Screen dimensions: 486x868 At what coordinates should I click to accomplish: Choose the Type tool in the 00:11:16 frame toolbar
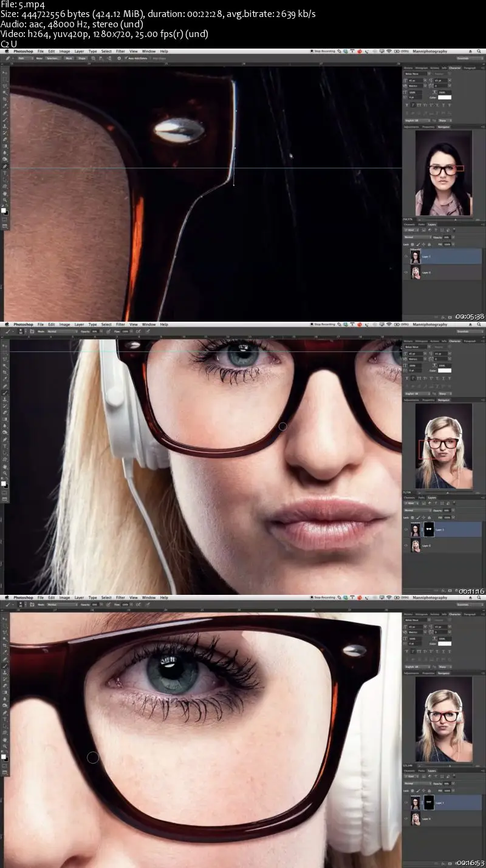(5, 446)
